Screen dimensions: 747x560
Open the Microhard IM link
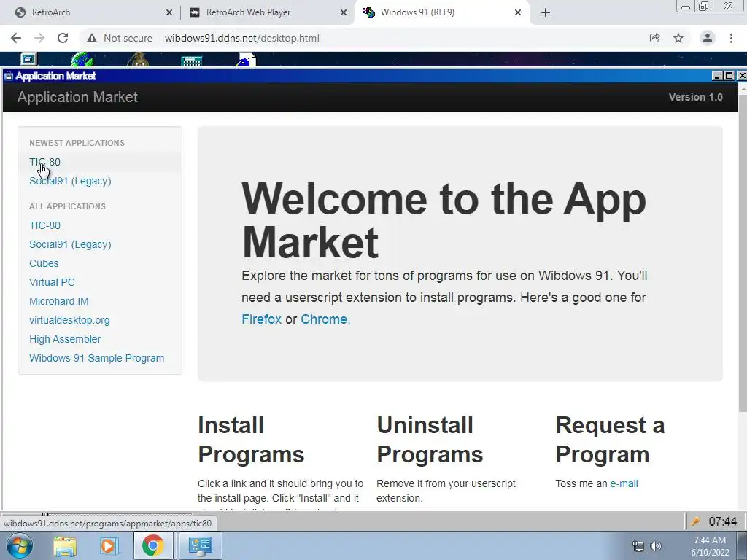tap(58, 301)
